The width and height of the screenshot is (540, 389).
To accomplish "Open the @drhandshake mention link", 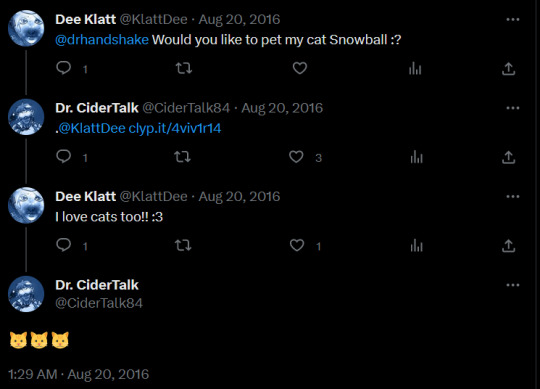I will [102, 40].
